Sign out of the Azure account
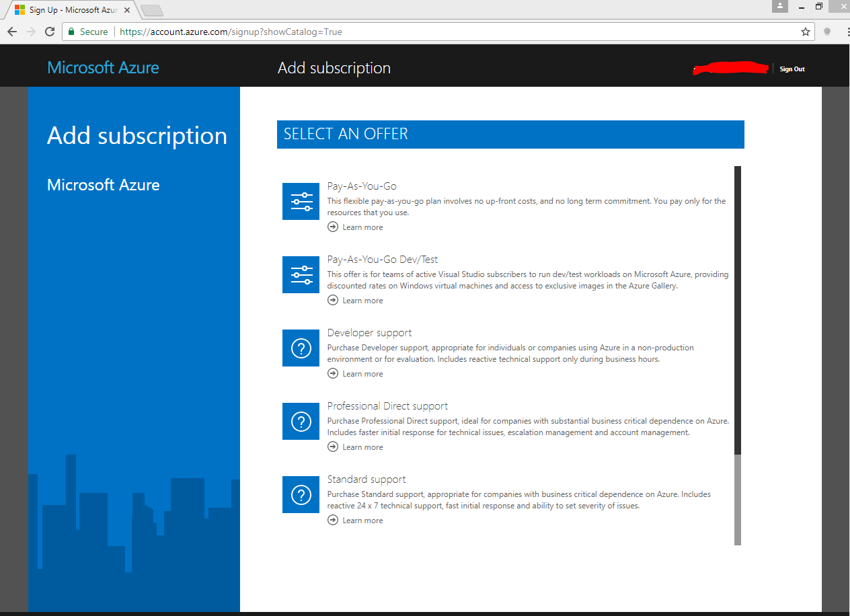Viewport: 850px width, 616px height. pos(792,69)
